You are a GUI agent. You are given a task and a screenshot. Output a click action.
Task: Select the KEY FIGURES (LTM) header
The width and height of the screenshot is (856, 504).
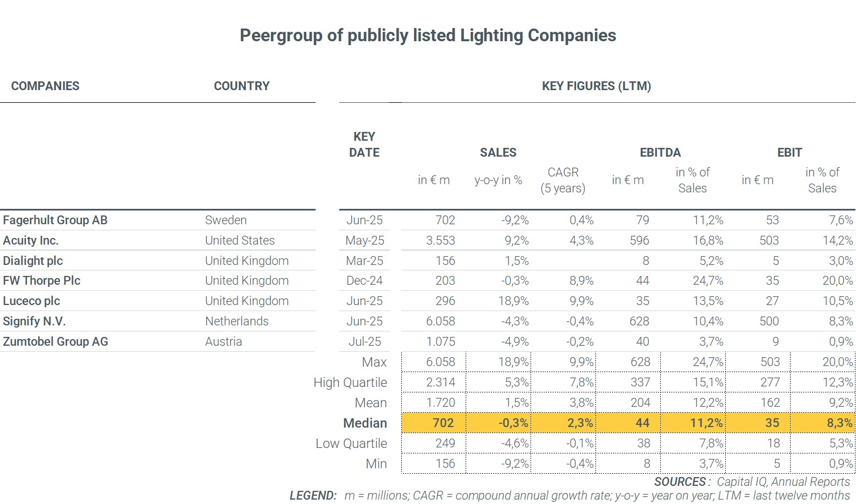pyautogui.click(x=596, y=86)
